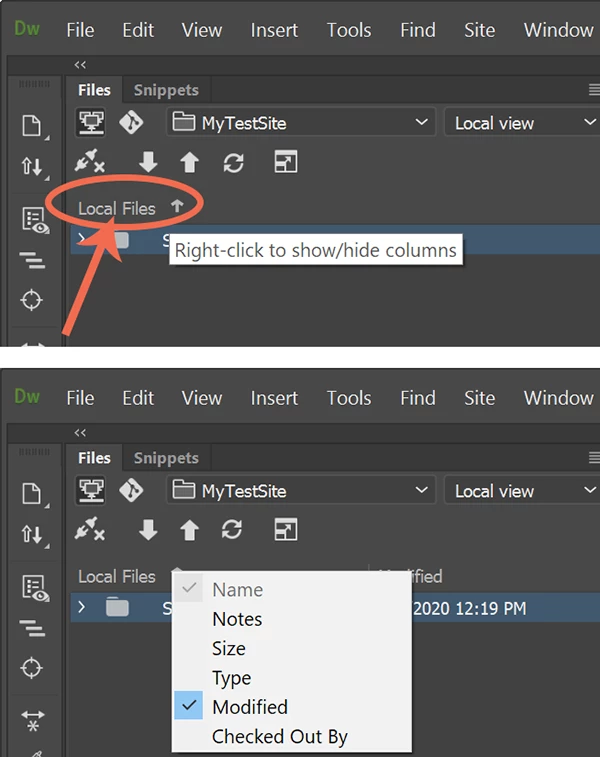Click Put files up arrow in tooltip window
Screen dimensions: 600x757
[x=189, y=162]
